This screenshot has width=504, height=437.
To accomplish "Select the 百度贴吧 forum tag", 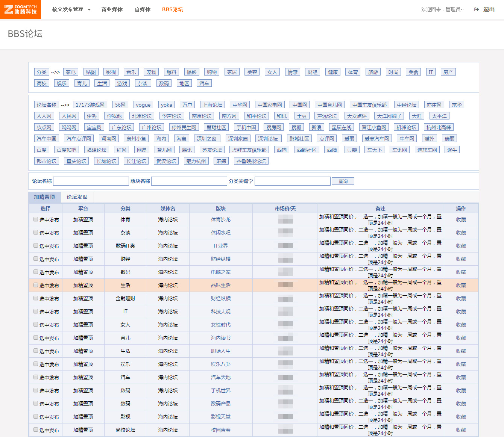I will click(67, 150).
